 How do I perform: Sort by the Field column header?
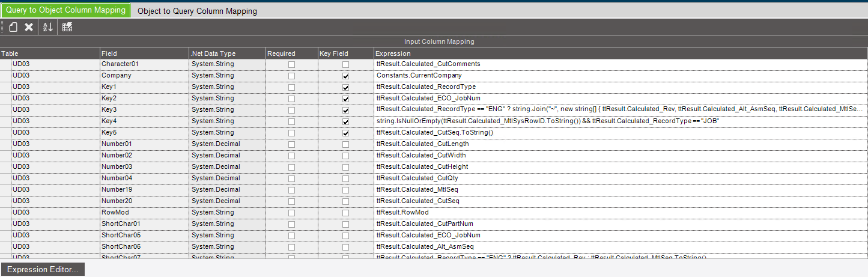144,53
